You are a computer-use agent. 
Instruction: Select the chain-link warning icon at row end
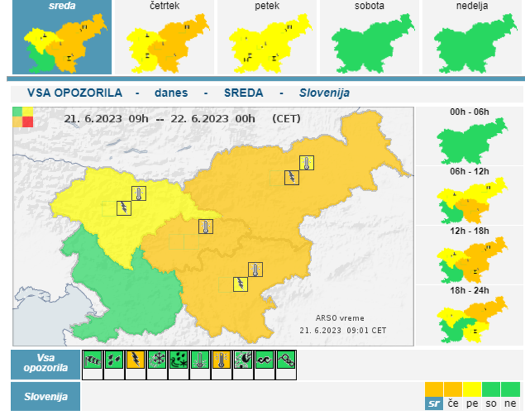(285, 360)
